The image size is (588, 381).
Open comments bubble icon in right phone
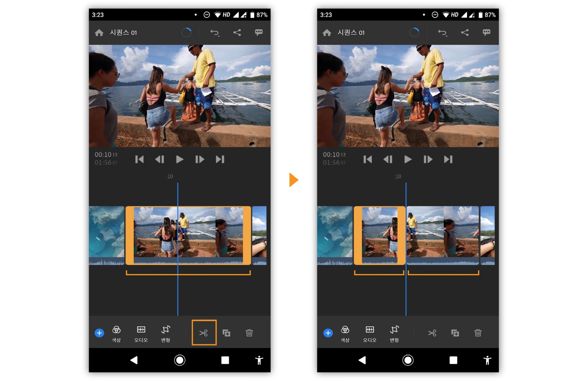pos(486,32)
